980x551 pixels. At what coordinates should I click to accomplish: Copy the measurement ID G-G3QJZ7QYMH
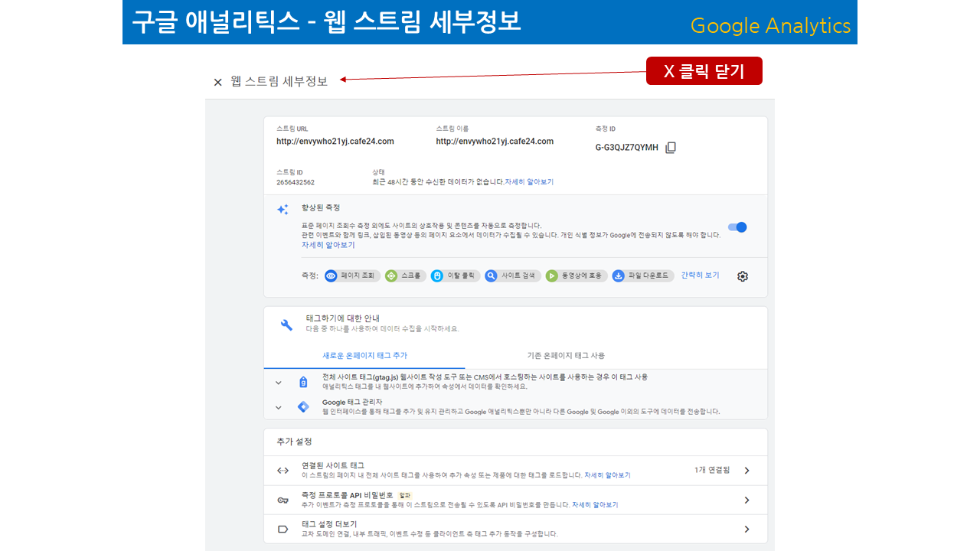point(671,148)
